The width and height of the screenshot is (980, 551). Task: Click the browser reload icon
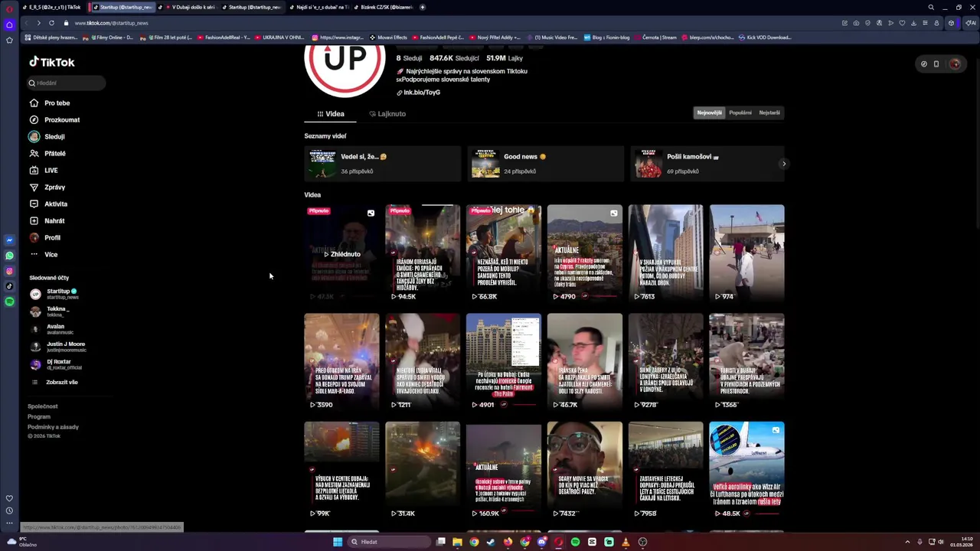51,23
